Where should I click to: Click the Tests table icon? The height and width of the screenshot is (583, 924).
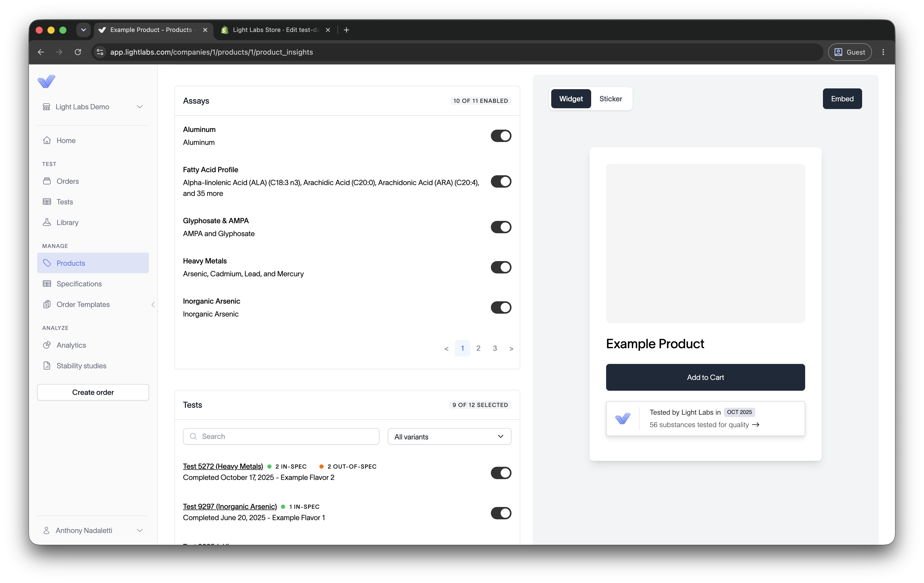[47, 202]
